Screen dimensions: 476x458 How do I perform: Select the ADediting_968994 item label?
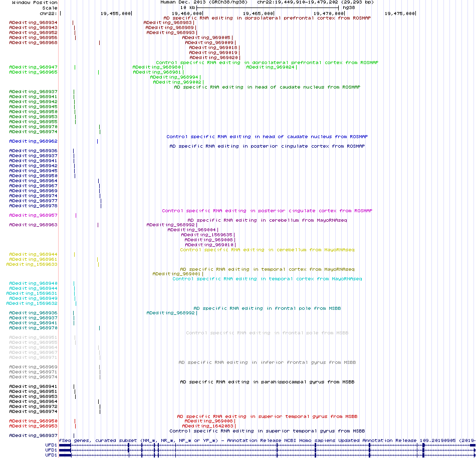174,77
